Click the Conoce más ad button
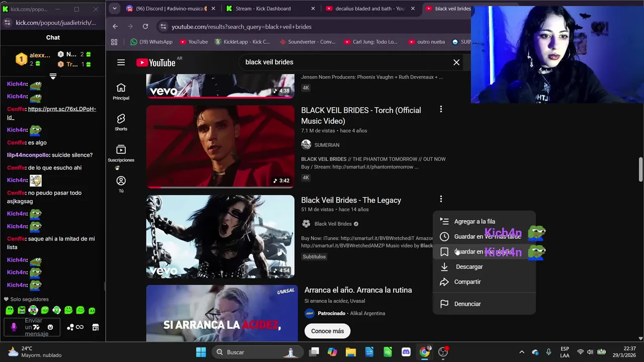Screen dimensions: 644x362 coord(328,331)
